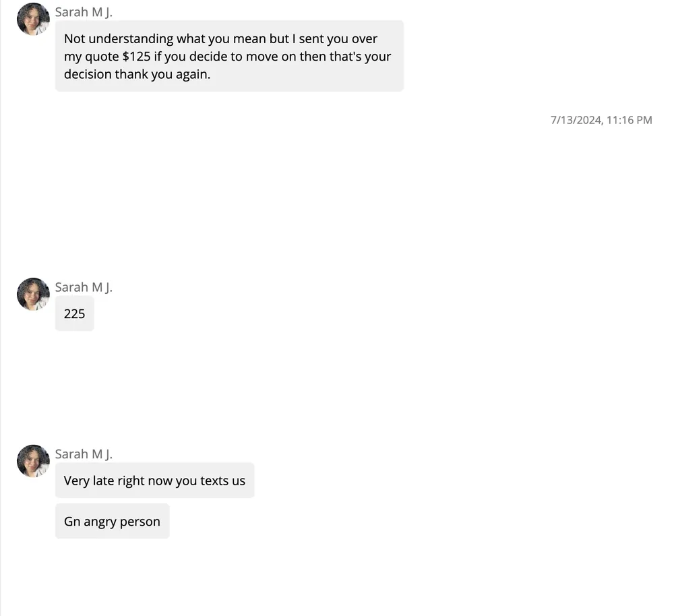Image resolution: width=674 pixels, height=616 pixels.
Task: Click Sarah M J. name above 'Very late' message
Action: tap(84, 454)
